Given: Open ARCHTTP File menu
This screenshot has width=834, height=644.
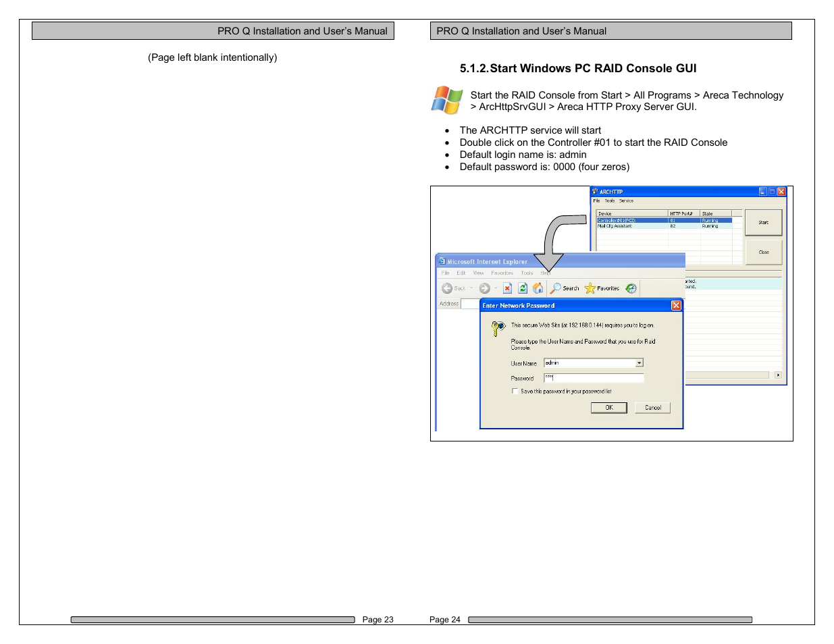Looking at the screenshot, I should click(x=596, y=200).
